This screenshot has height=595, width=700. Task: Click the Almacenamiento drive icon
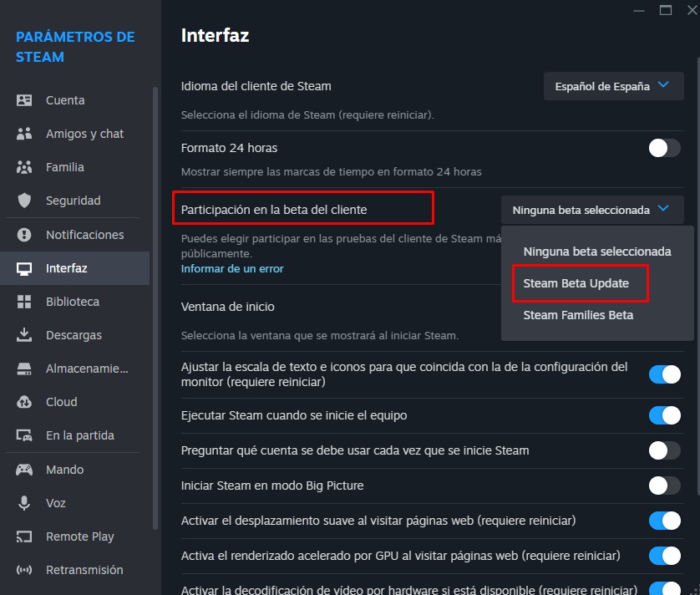pyautogui.click(x=24, y=369)
